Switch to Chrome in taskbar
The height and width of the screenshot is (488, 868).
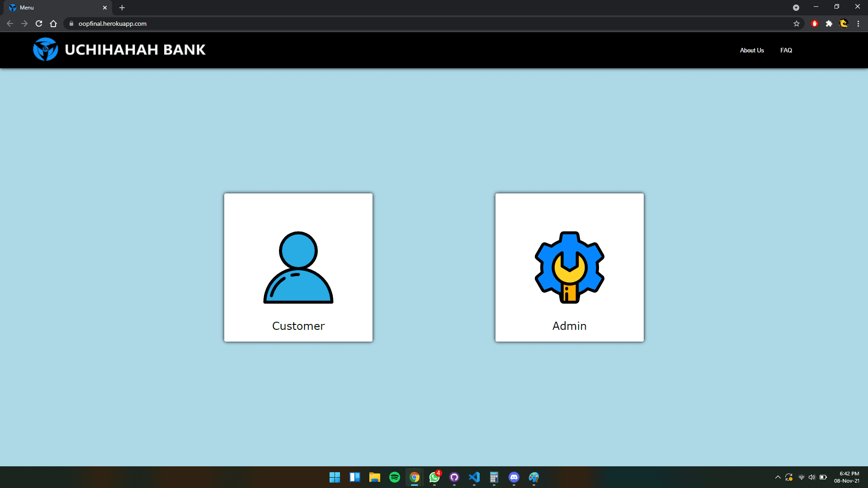click(415, 477)
